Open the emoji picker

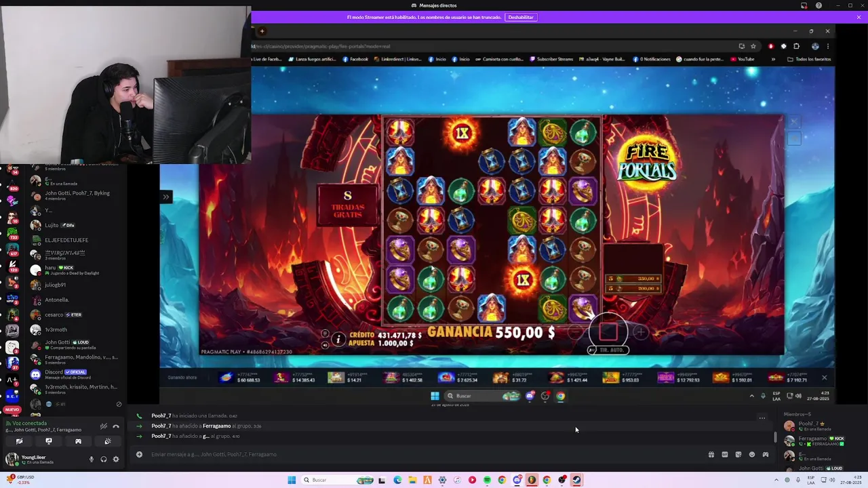(x=752, y=454)
